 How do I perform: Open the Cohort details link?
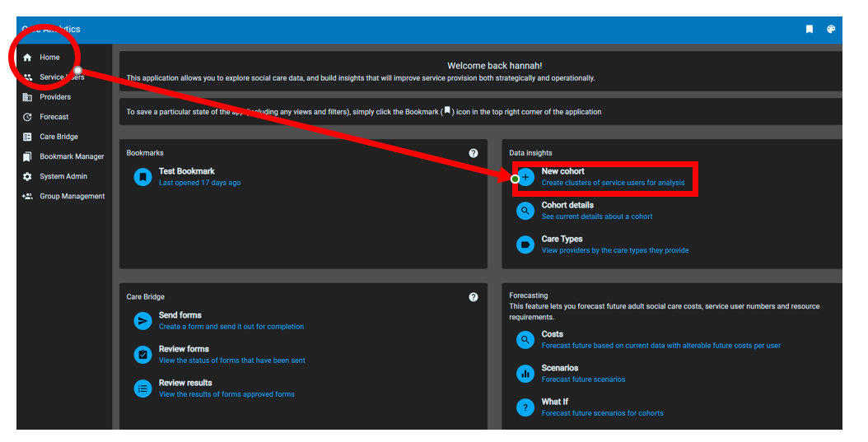(567, 205)
